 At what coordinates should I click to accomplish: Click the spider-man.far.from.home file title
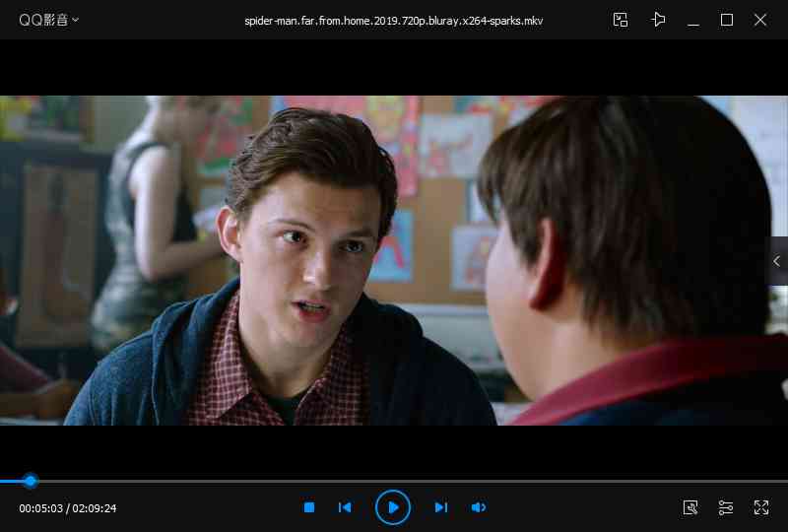click(393, 21)
